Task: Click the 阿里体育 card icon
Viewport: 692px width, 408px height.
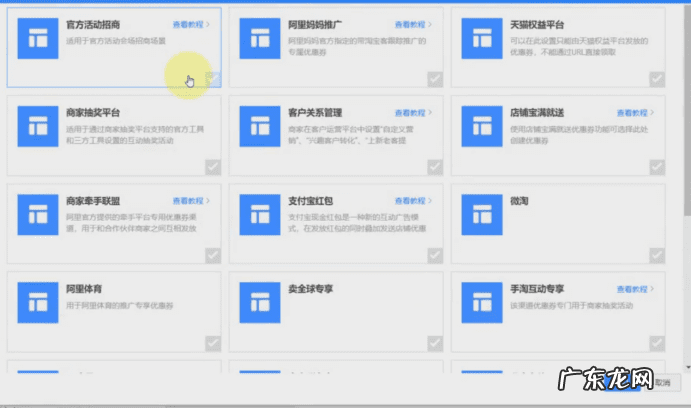Action: tap(38, 302)
